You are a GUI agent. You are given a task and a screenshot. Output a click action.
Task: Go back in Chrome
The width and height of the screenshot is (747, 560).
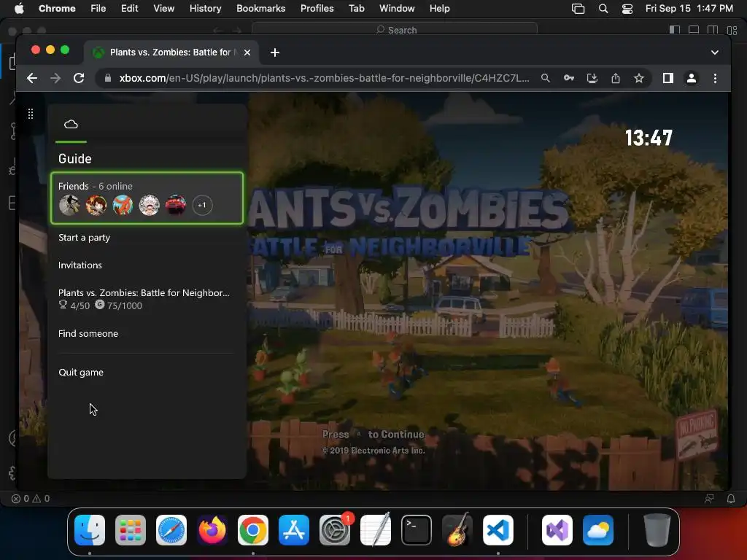coord(32,78)
